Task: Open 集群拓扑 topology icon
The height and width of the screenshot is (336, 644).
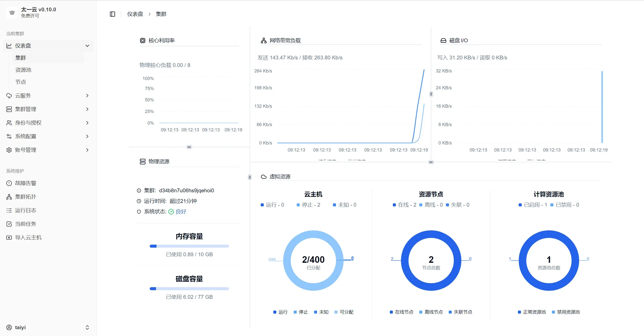Action: tap(9, 197)
